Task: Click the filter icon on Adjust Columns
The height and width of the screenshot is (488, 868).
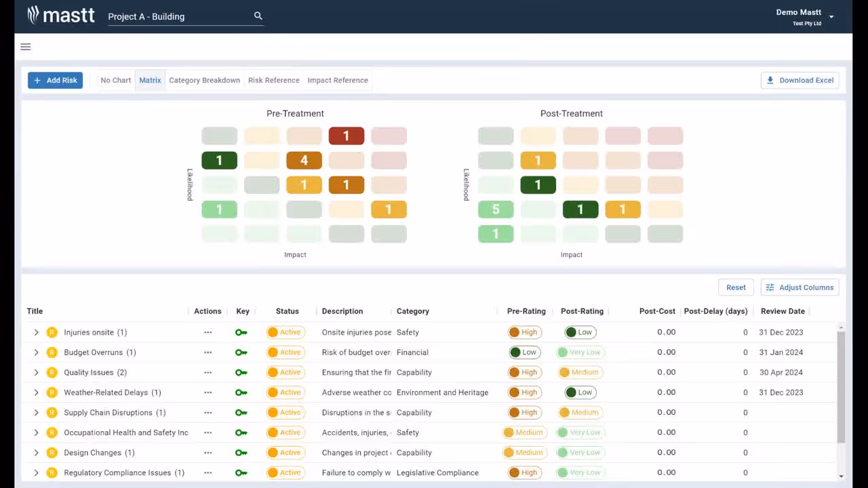Action: (x=770, y=287)
